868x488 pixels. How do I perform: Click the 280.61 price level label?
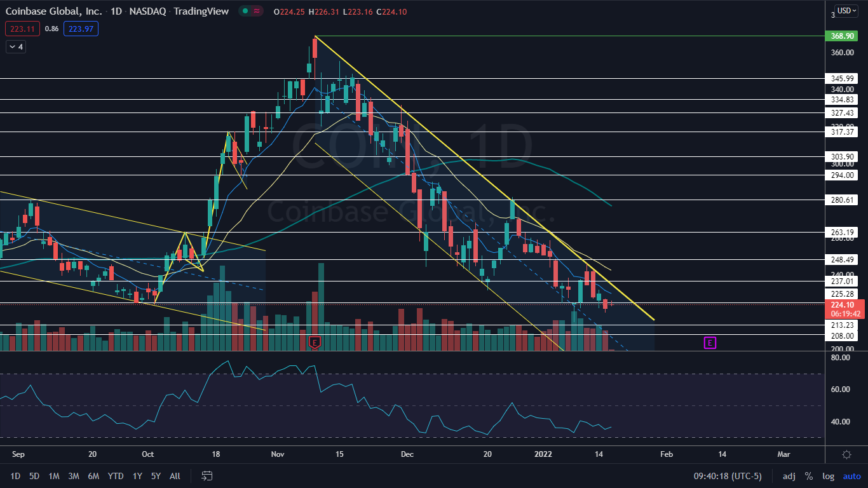click(x=842, y=200)
